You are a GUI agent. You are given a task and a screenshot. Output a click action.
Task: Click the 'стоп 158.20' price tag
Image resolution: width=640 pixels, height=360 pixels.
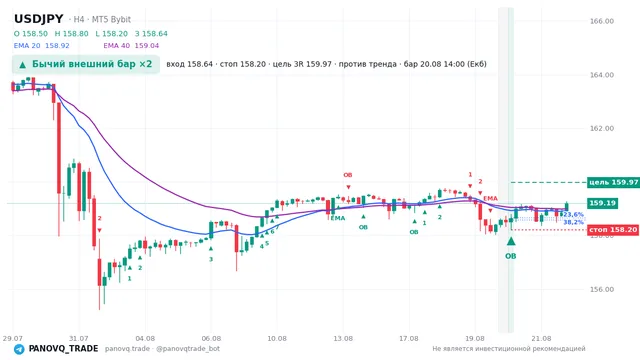pos(613,230)
